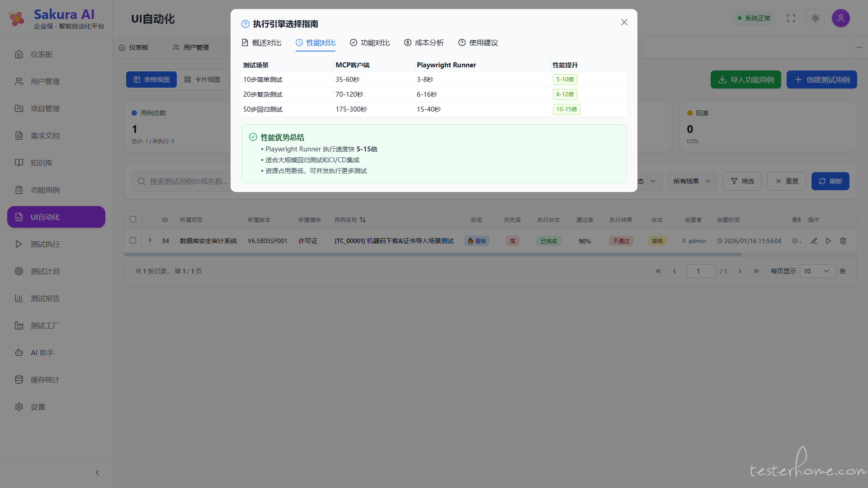Screen dimensions: 868x488
Task: Check the select-all header checkbox
Action: tap(133, 219)
